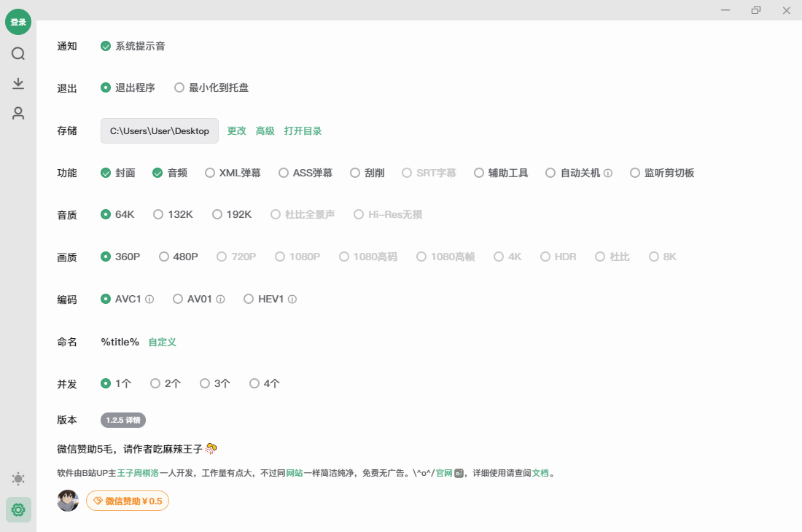
Task: Close the application window
Action: 787,10
